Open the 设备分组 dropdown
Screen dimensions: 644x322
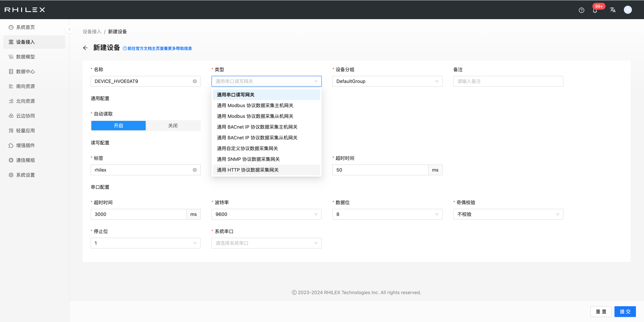pyautogui.click(x=387, y=81)
